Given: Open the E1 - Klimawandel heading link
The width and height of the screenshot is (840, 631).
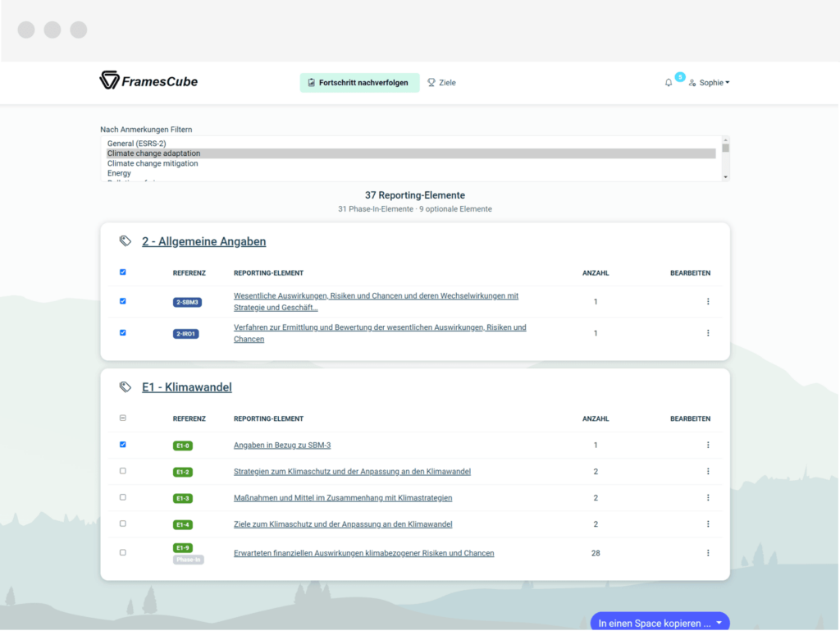Looking at the screenshot, I should click(x=187, y=387).
